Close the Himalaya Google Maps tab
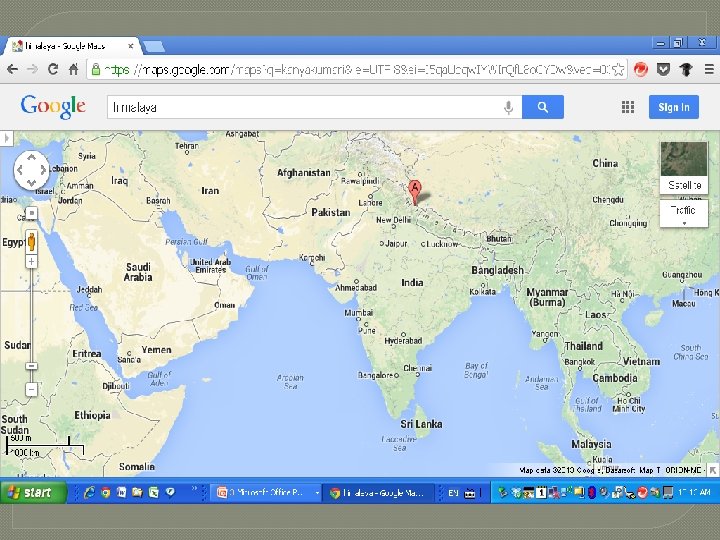The height and width of the screenshot is (540, 720). (131, 46)
